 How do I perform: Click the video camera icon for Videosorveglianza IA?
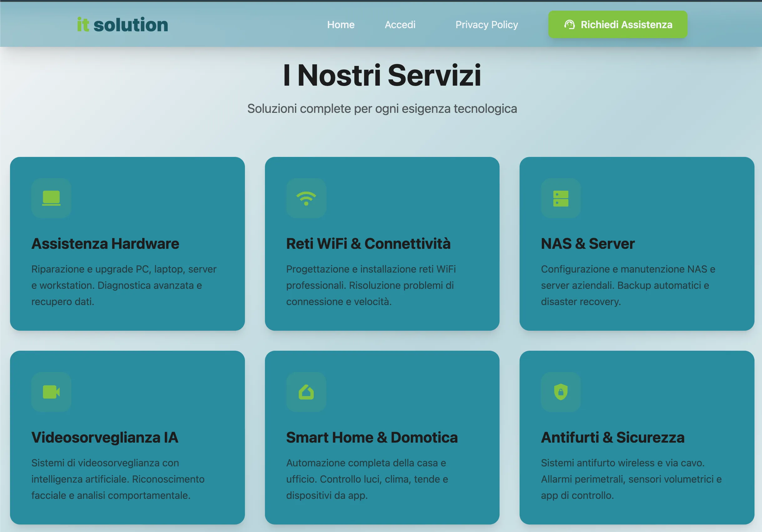pyautogui.click(x=51, y=392)
